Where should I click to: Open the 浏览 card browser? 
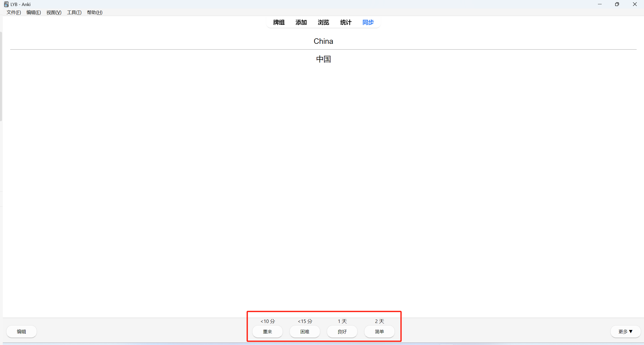(x=323, y=22)
